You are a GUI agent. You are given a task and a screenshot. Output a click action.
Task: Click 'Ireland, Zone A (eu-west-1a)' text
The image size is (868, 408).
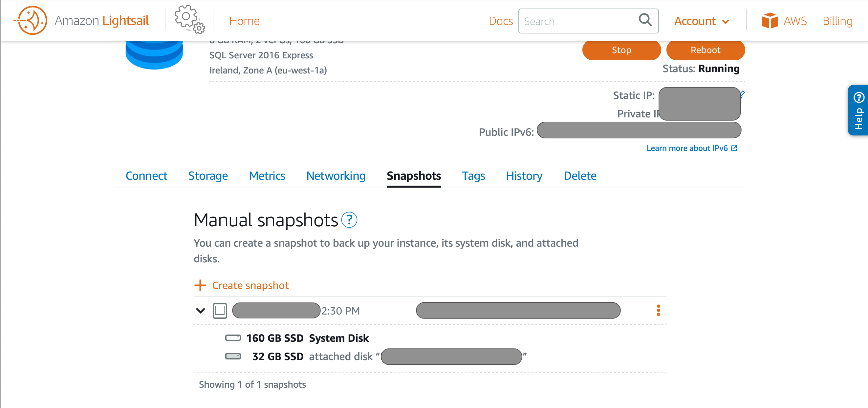click(268, 71)
